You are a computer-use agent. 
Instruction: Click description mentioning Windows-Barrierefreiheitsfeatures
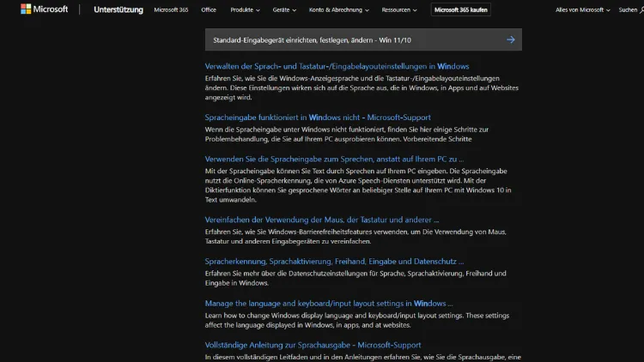pyautogui.click(x=355, y=237)
